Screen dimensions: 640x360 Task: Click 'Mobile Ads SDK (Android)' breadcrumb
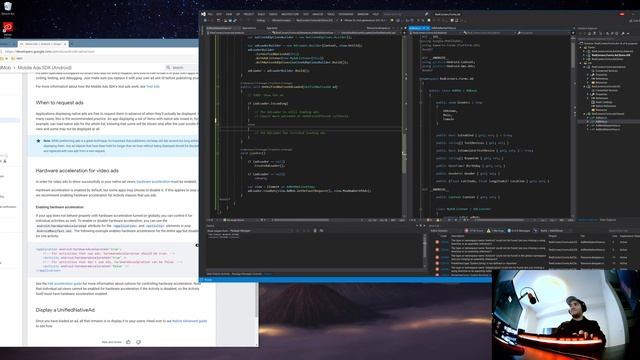[44, 67]
